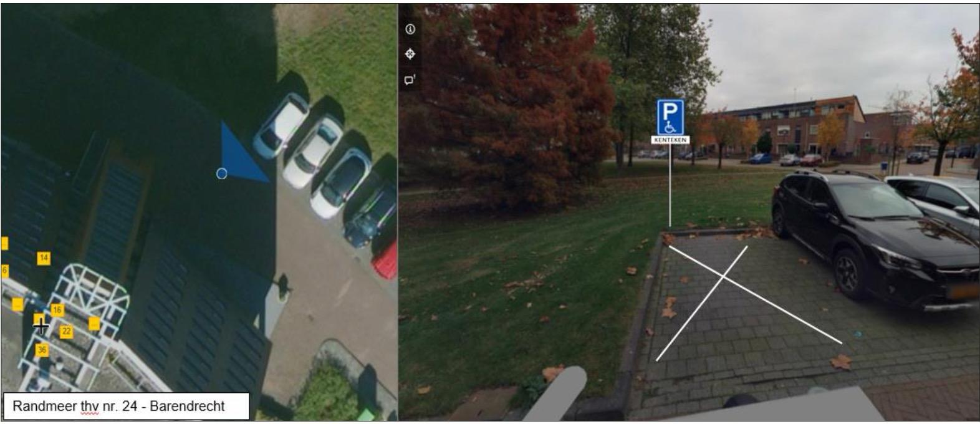
Task: Select house number 14 label
Action: 43,258
